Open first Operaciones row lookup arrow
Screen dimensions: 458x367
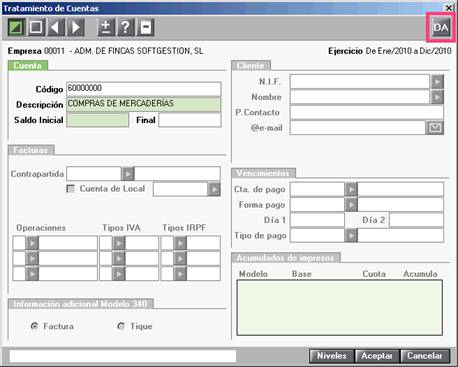click(x=32, y=243)
